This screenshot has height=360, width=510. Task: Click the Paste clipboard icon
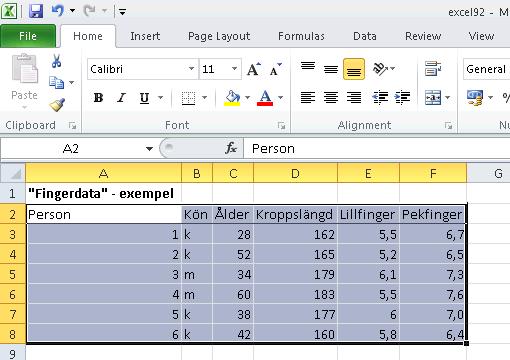coord(24,68)
